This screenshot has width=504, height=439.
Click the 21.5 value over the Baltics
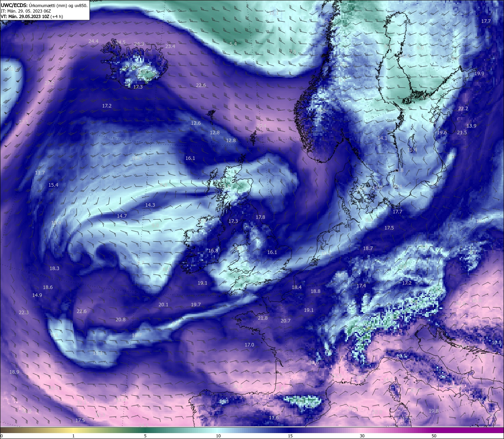[462, 133]
